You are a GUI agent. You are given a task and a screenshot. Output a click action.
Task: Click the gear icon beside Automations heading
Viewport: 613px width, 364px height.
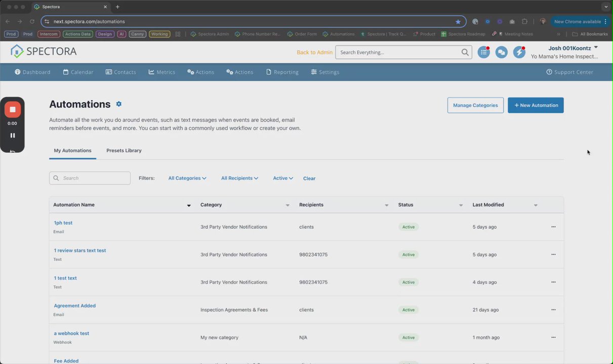(x=119, y=104)
